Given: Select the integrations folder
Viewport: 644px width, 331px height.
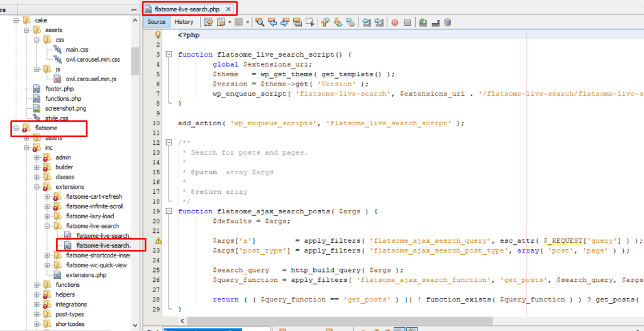Looking at the screenshot, I should 71,305.
